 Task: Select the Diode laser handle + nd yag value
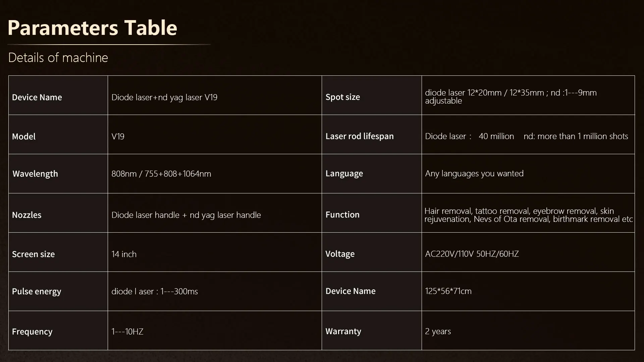click(186, 215)
